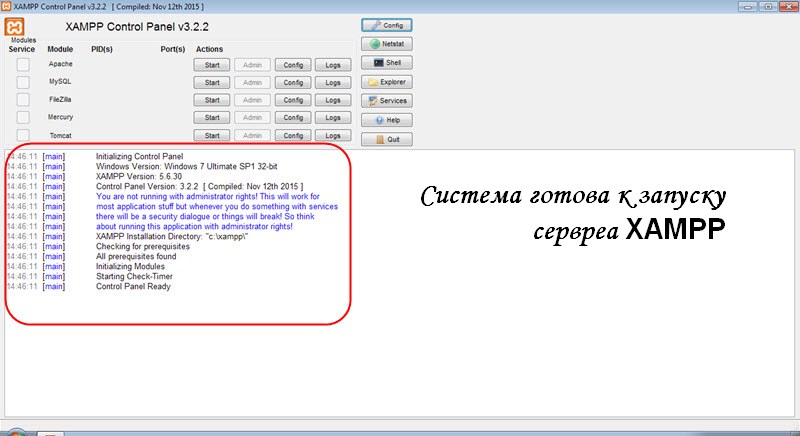
Task: Open Mercury Logs menu
Action: tap(333, 118)
